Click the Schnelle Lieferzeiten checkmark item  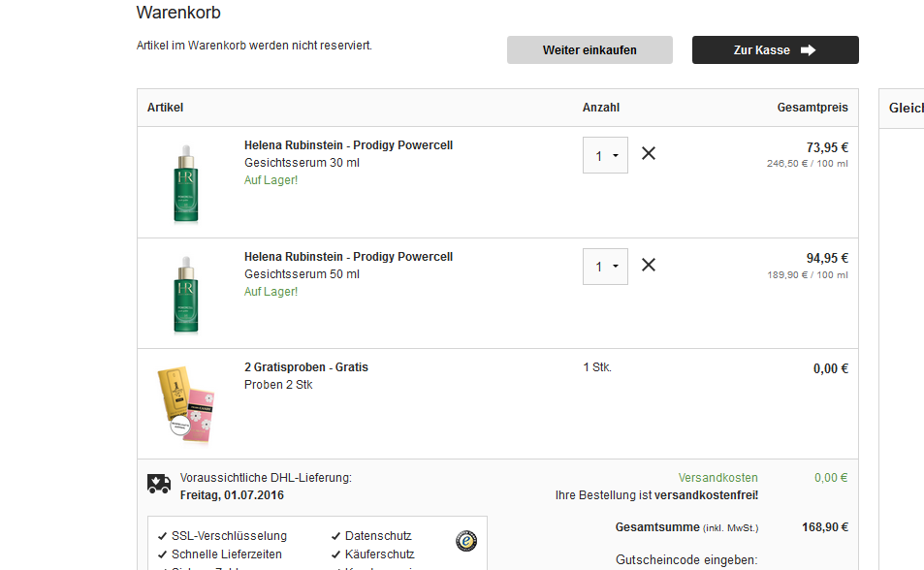pyautogui.click(x=220, y=554)
